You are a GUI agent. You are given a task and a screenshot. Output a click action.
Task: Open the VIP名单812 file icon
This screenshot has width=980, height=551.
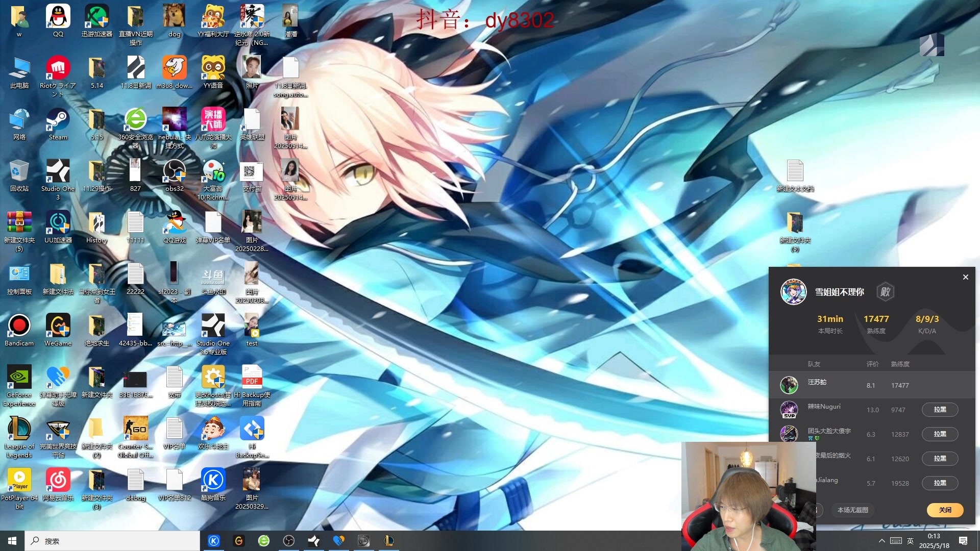click(x=175, y=485)
